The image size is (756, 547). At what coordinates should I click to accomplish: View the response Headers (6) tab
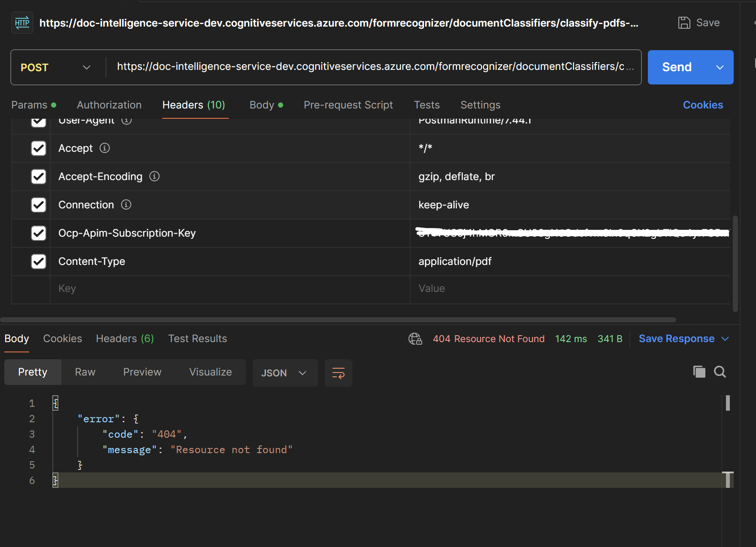[125, 339]
